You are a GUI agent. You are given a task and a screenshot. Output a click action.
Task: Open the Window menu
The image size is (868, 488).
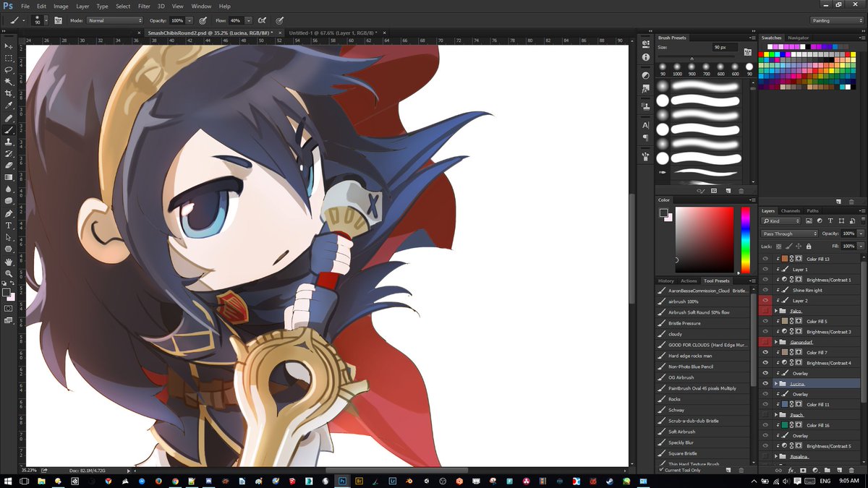point(202,6)
